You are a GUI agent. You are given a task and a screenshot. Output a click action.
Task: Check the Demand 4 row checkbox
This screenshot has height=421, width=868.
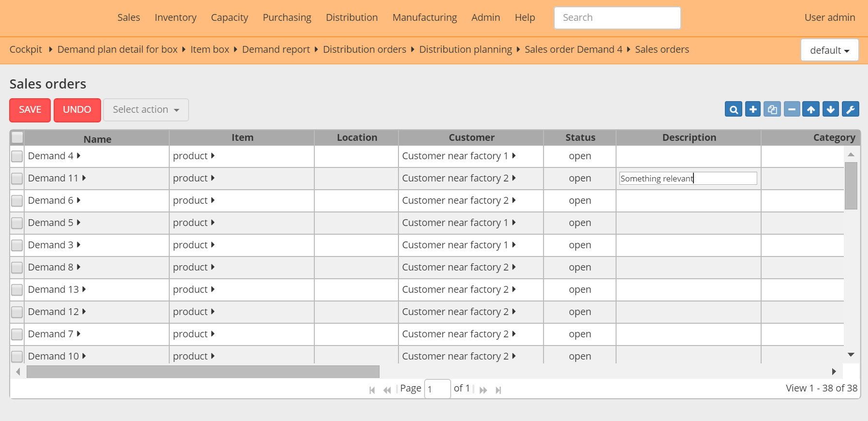click(17, 156)
